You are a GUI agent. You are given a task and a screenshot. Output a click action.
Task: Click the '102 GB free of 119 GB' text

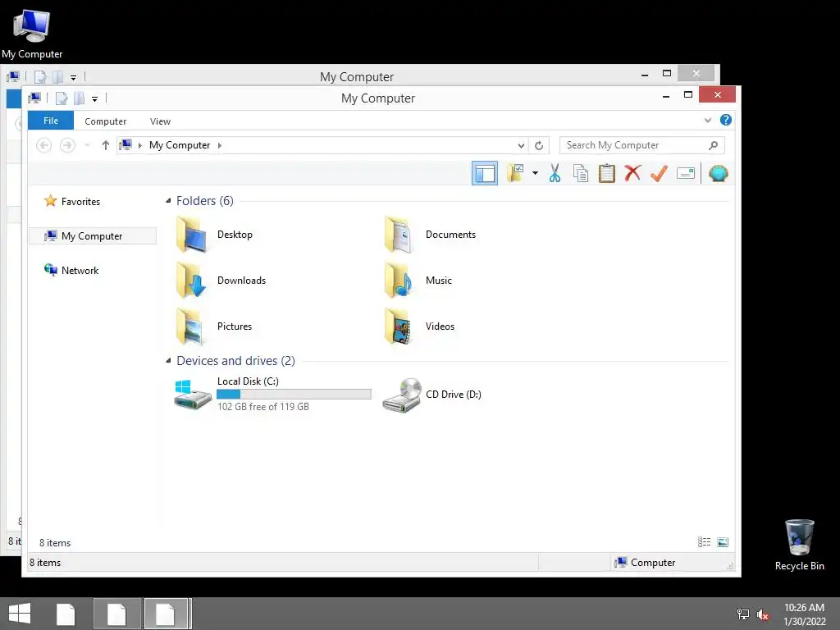(263, 407)
